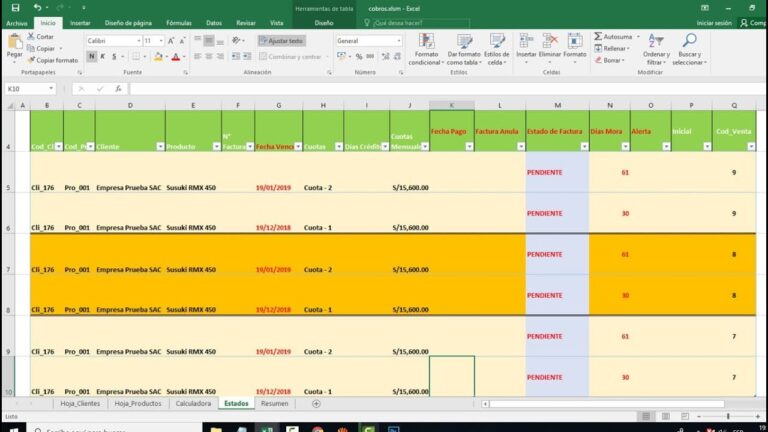Toggle align text right button
Screen dimensions: 768x432
point(220,57)
